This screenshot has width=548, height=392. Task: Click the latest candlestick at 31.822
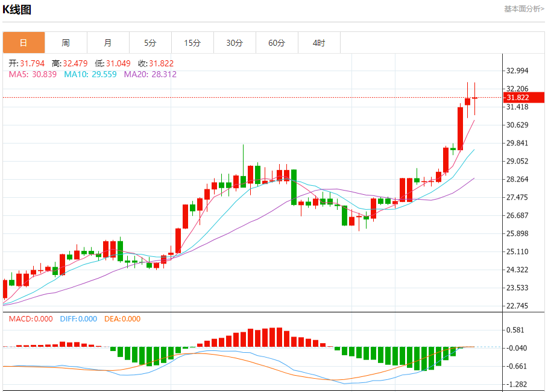pyautogui.click(x=474, y=99)
